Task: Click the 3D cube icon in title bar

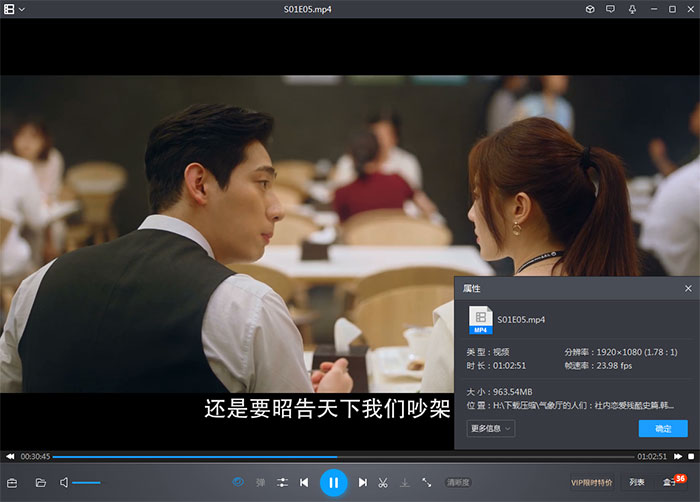Action: pos(590,9)
